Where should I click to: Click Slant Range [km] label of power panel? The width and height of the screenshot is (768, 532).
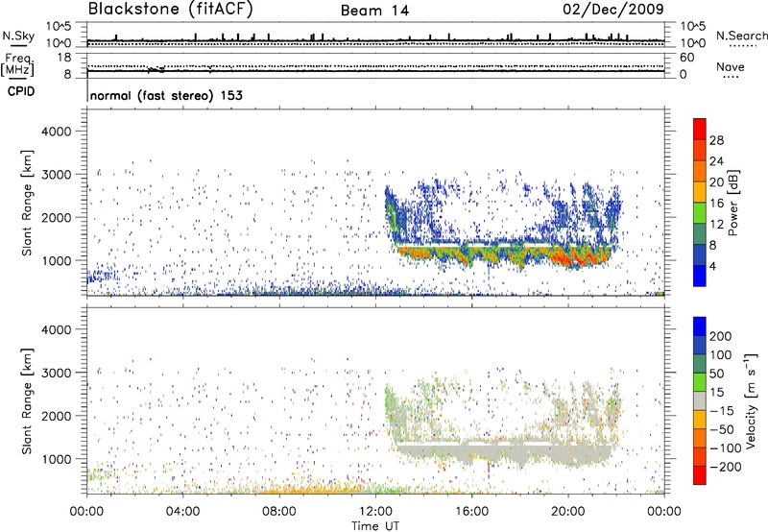coord(27,203)
